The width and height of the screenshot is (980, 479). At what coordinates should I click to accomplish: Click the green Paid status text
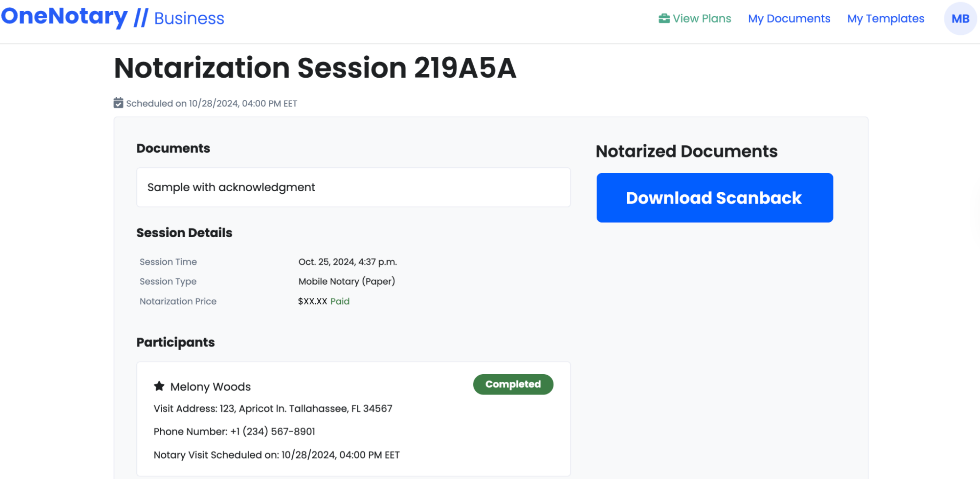pyautogui.click(x=339, y=301)
